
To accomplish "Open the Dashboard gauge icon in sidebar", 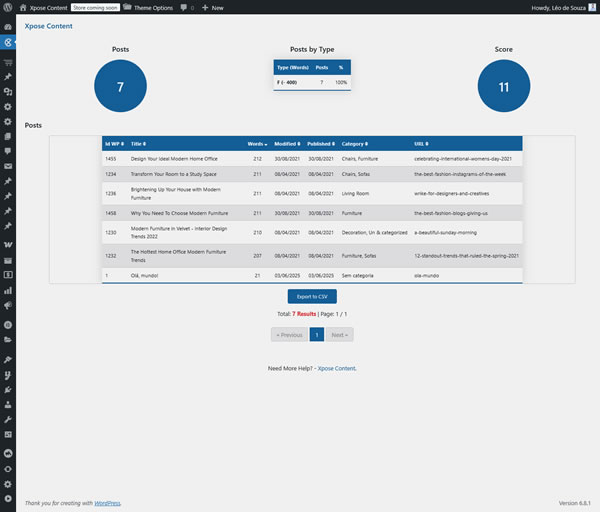I will (x=8, y=27).
